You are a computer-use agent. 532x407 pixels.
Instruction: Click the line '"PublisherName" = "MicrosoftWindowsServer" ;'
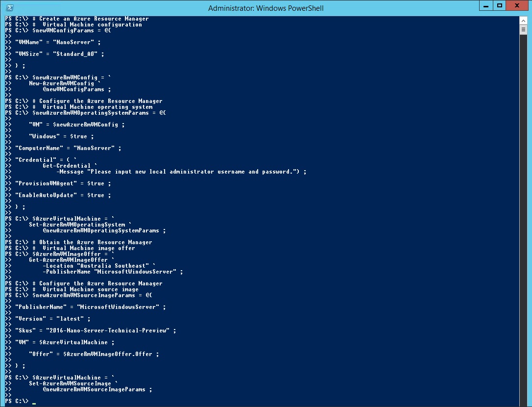tap(91, 307)
